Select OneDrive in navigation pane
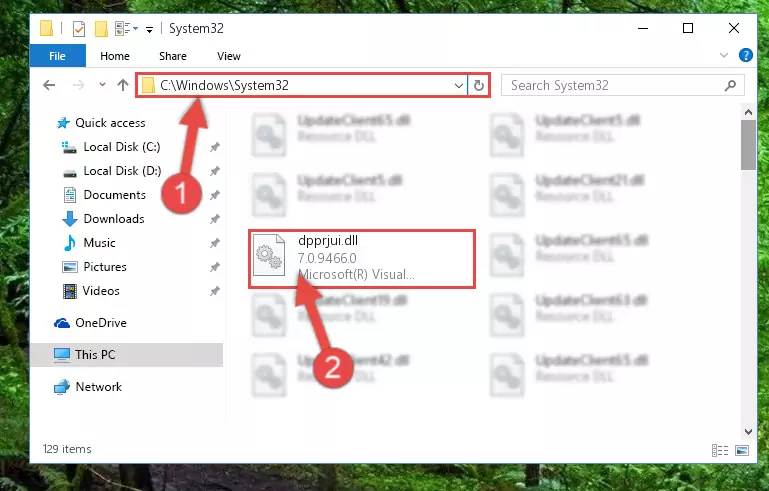769x491 pixels. click(x=101, y=323)
